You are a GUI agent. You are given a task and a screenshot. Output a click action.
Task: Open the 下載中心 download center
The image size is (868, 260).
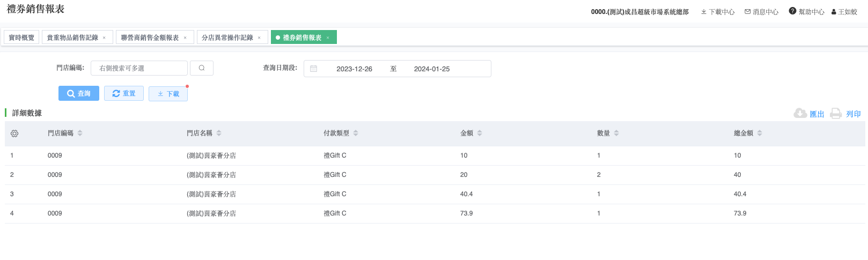click(x=718, y=12)
